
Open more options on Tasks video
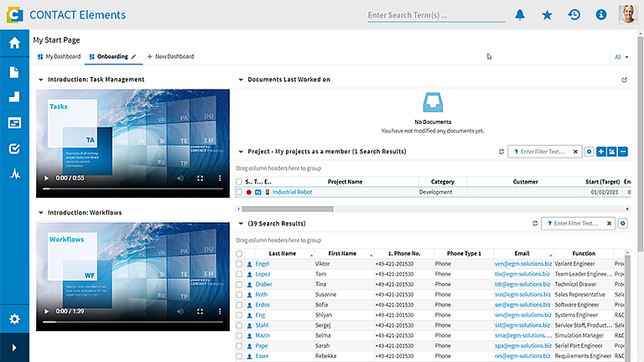[220, 178]
